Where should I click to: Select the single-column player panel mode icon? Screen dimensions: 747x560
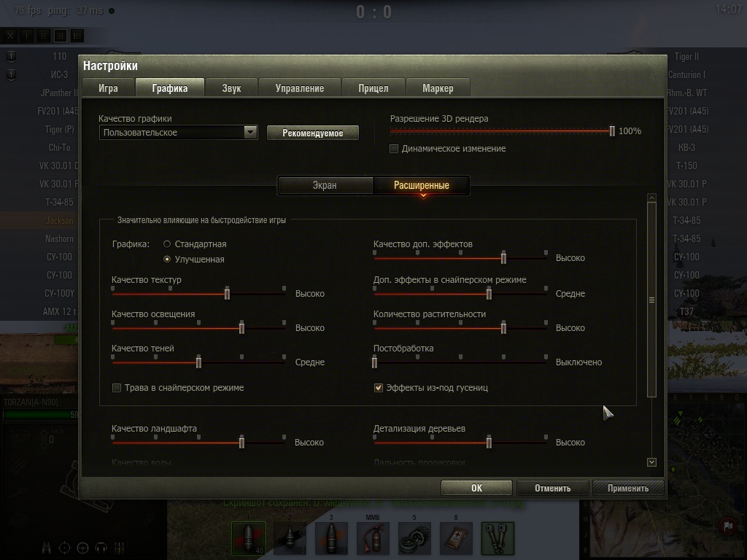pyautogui.click(x=27, y=35)
